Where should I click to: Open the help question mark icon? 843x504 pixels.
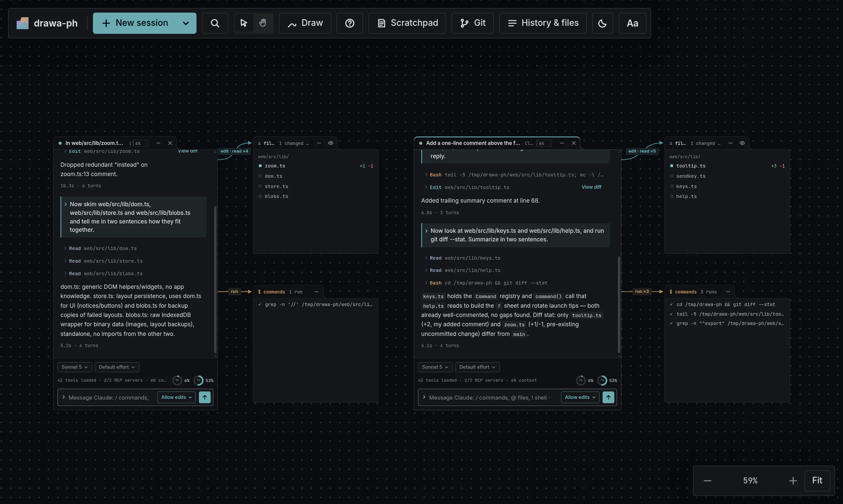349,23
